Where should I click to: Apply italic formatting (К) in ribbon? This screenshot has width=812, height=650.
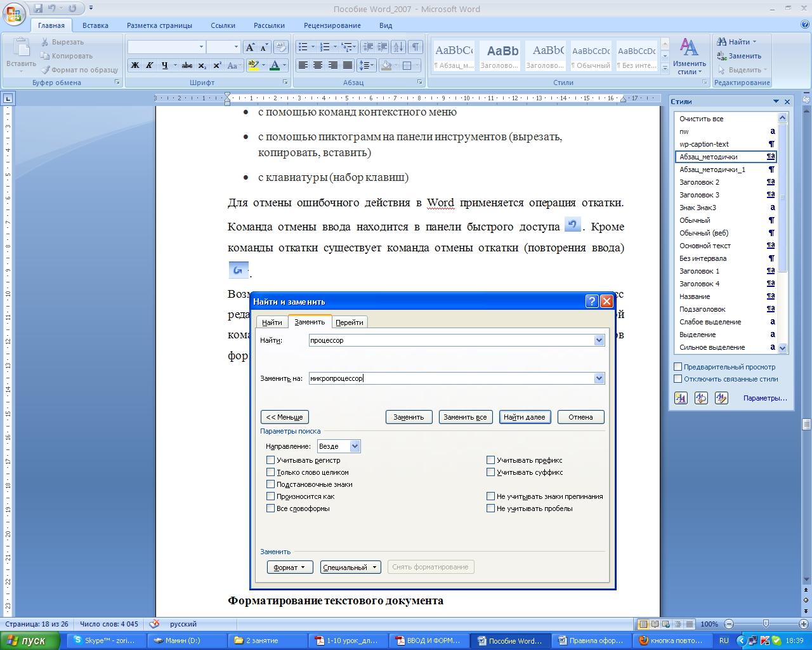point(150,65)
